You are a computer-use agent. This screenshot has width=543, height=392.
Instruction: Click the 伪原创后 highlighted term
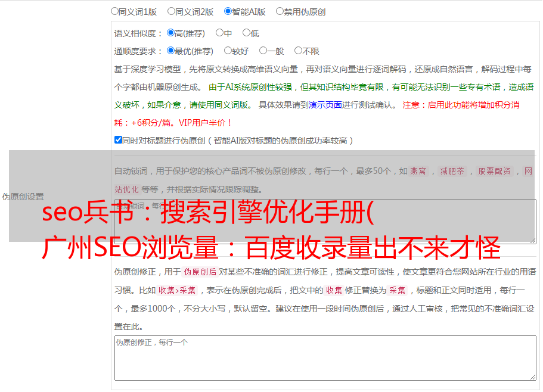click(x=200, y=272)
